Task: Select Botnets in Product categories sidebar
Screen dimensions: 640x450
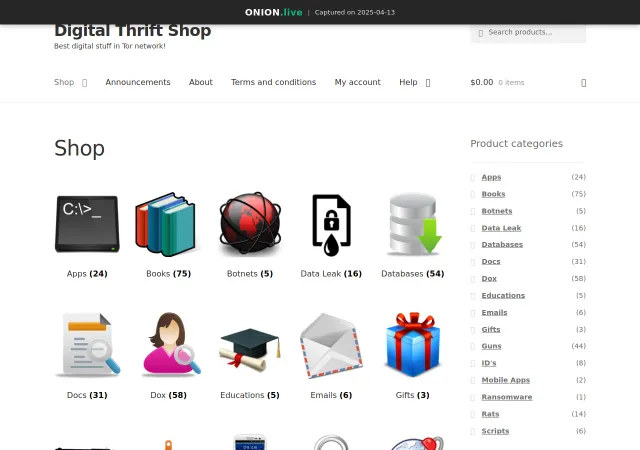Action: pyautogui.click(x=497, y=211)
